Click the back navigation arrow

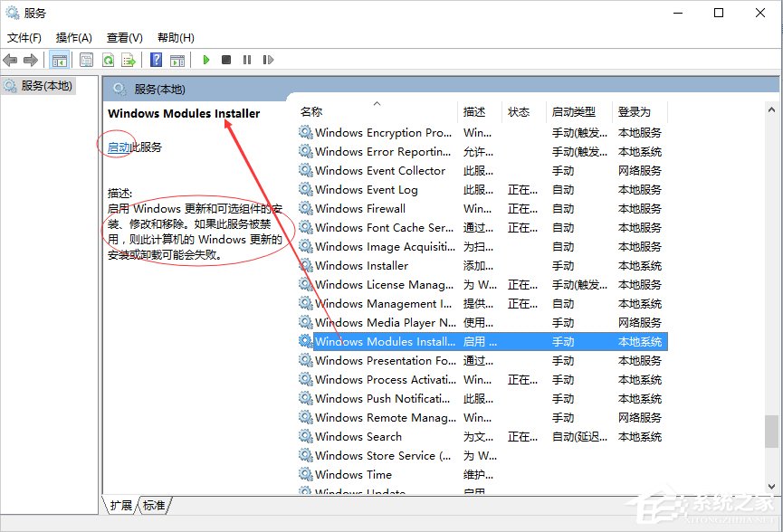(x=10, y=60)
